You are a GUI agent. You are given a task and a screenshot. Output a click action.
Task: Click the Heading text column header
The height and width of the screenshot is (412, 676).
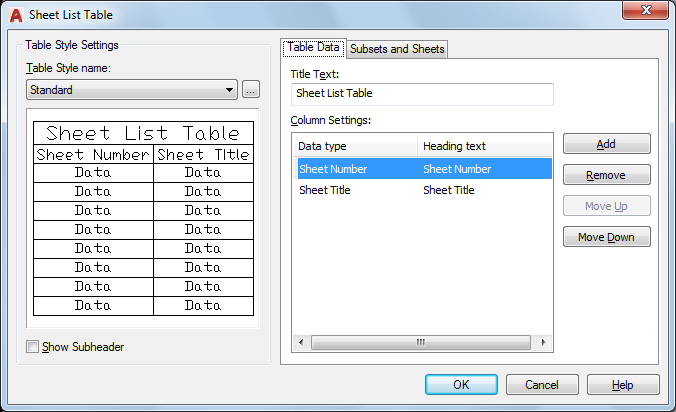click(484, 146)
